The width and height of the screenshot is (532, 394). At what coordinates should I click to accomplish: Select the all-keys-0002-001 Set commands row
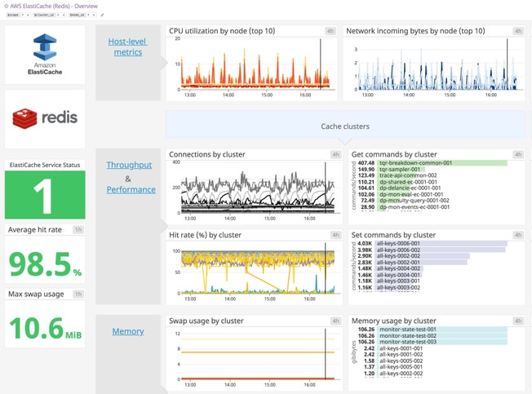coord(432,263)
